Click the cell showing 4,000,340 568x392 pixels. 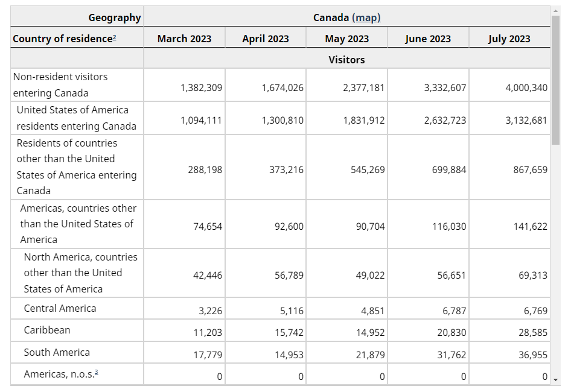tap(526, 87)
